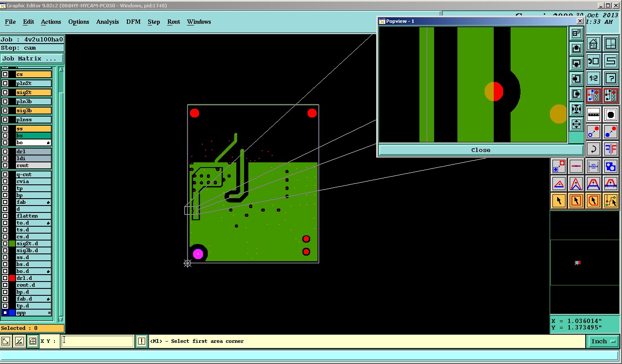This screenshot has height=364, width=622.
Task: Toggle display checkbox for layer sig2t.d
Action: [x=5, y=244]
